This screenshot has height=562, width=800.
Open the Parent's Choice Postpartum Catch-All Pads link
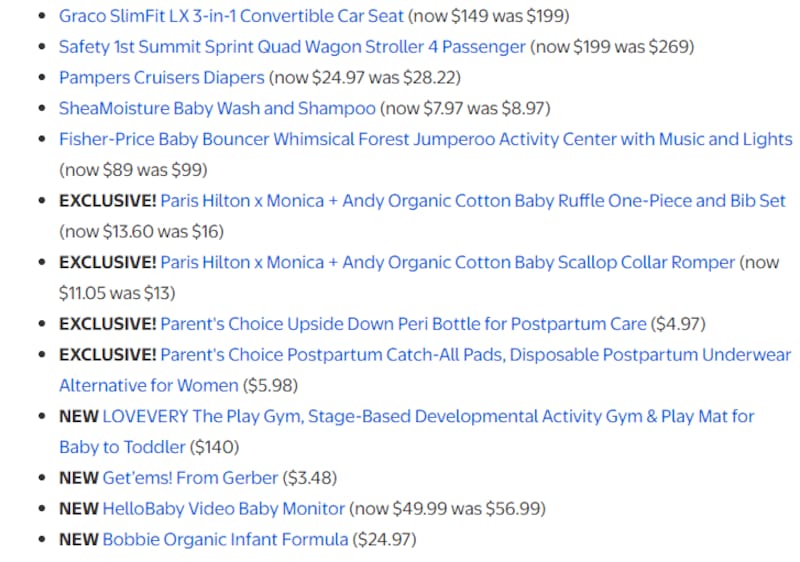[x=475, y=355]
